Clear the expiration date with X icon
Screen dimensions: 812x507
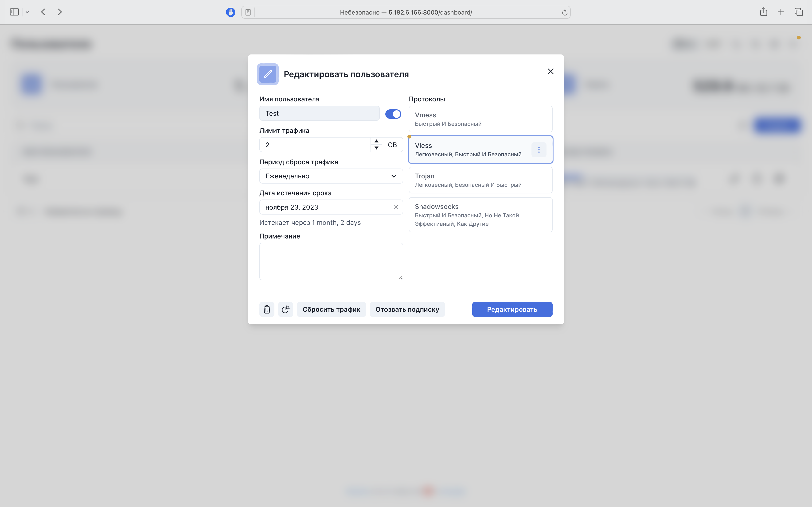pos(396,207)
